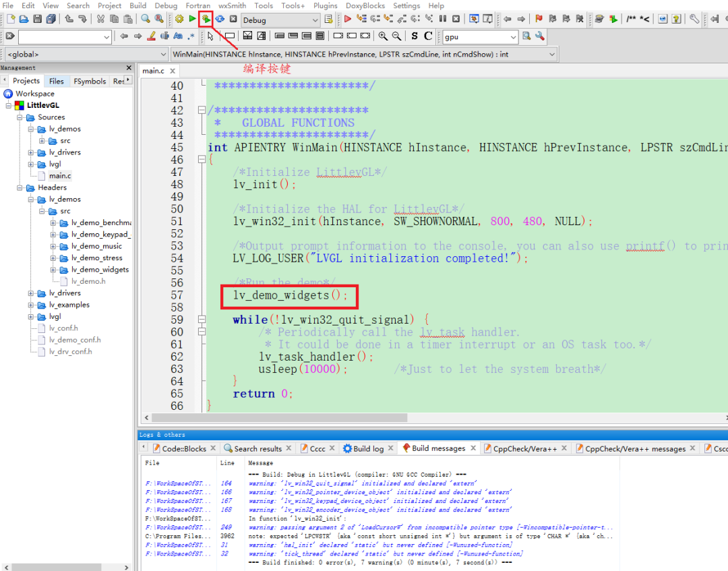Switch to the Build log tab
This screenshot has width=728, height=571.
click(367, 448)
